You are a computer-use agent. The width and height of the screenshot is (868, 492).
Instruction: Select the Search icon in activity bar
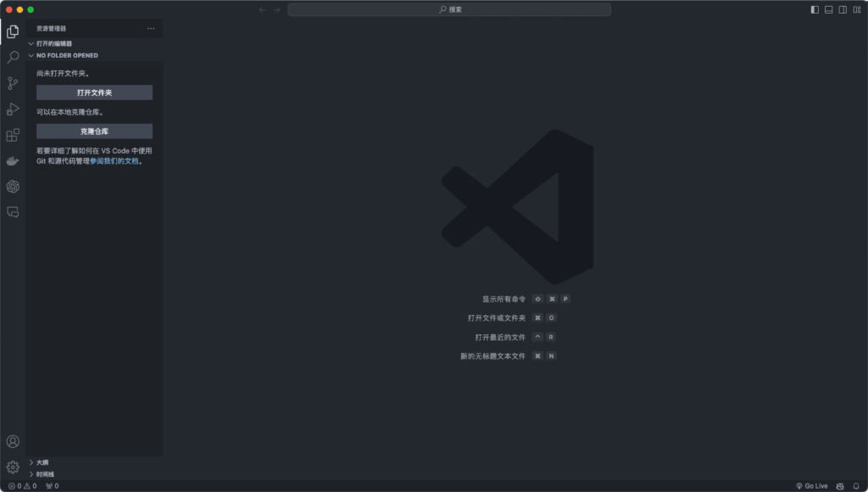(13, 57)
